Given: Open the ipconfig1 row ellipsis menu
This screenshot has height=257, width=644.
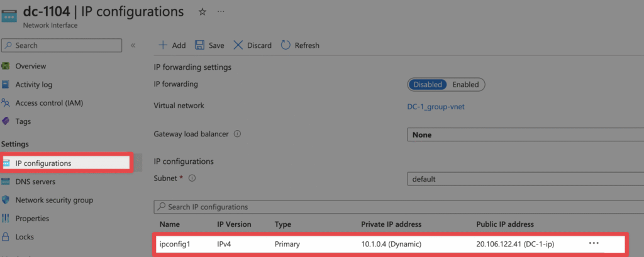Looking at the screenshot, I should click(594, 243).
